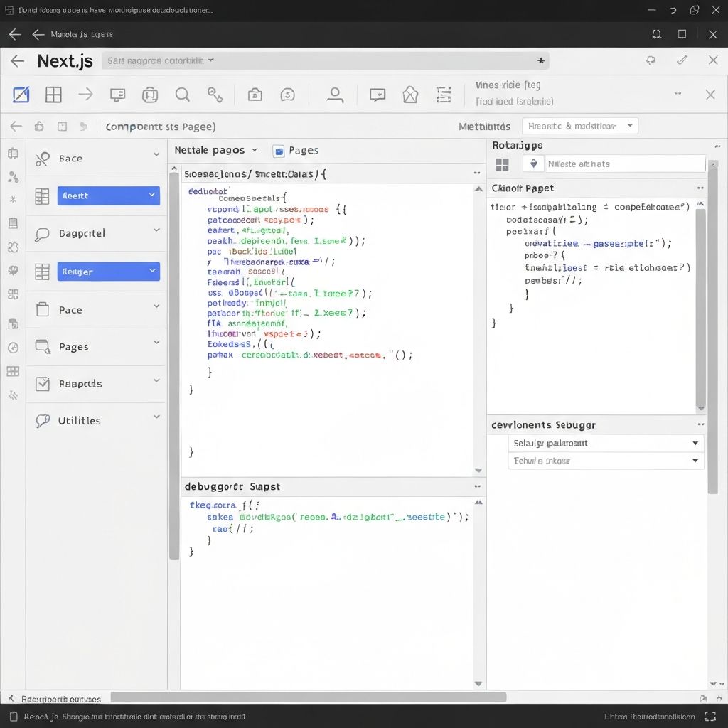Close the Vines-ricie toolbar panel
This screenshot has width=728, height=728.
click(x=710, y=95)
